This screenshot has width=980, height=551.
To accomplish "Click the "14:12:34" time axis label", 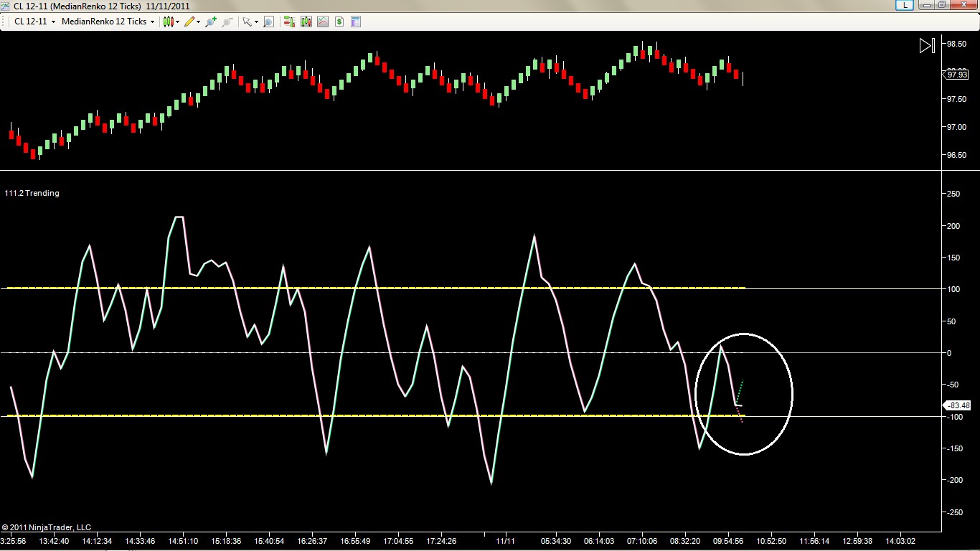I will point(97,541).
